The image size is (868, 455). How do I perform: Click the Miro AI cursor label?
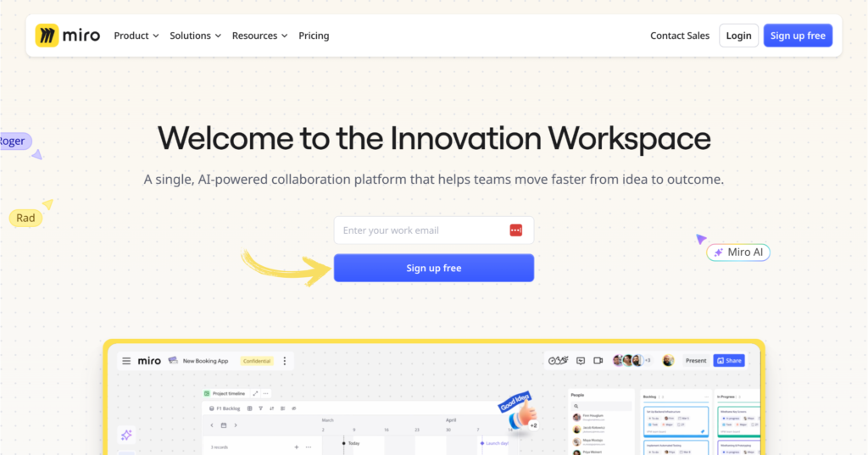pos(738,252)
